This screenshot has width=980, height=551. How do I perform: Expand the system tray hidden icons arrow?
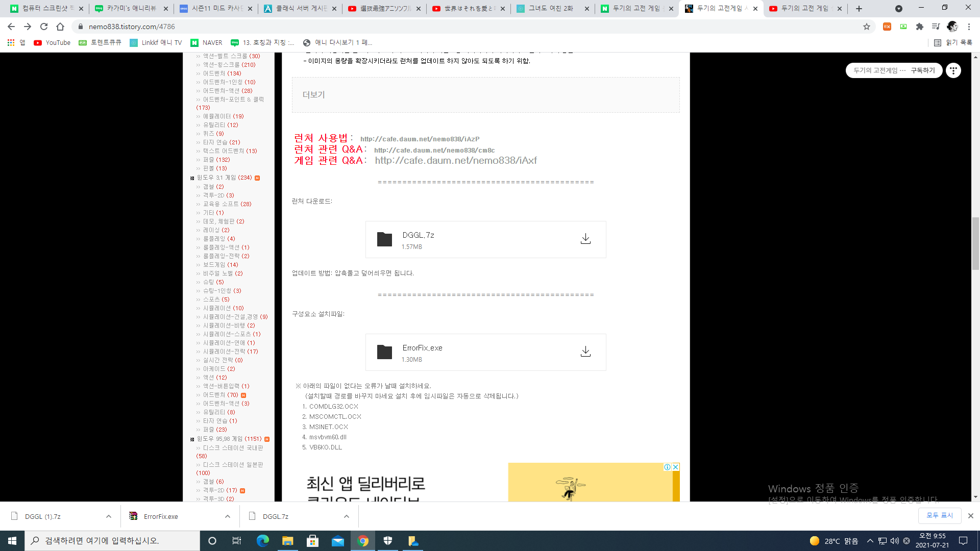[870, 541]
